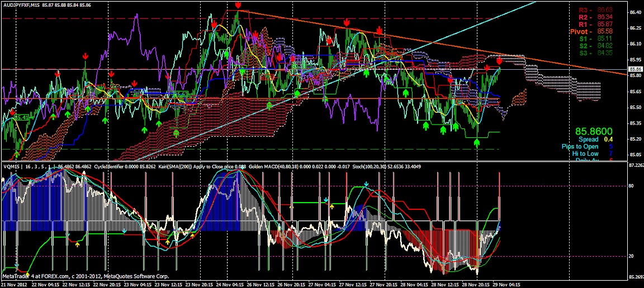Viewport: 644px width, 288px height.
Task: Click cyan down arrow near indicator's 80 level, 27 Nov
Action: tap(366, 184)
